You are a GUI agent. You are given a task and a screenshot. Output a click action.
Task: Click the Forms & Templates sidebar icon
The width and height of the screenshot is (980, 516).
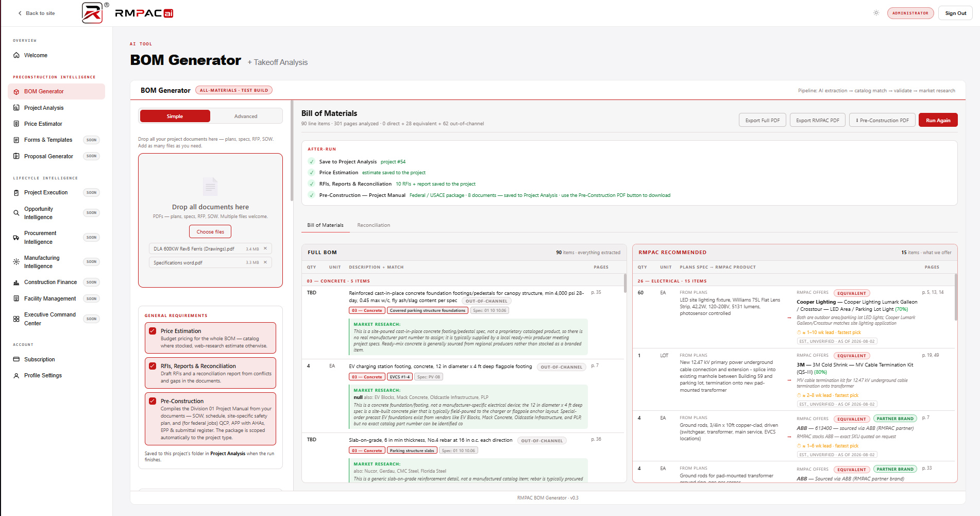[16, 140]
